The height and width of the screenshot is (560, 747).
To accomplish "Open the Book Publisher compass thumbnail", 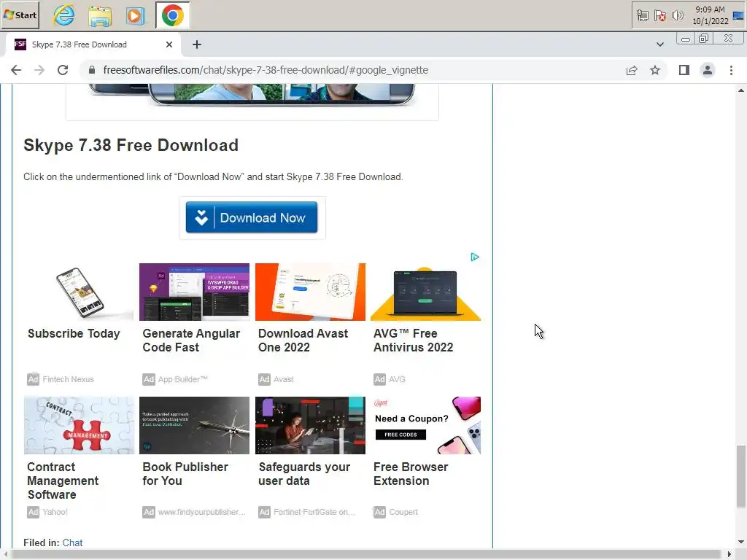I will point(194,425).
